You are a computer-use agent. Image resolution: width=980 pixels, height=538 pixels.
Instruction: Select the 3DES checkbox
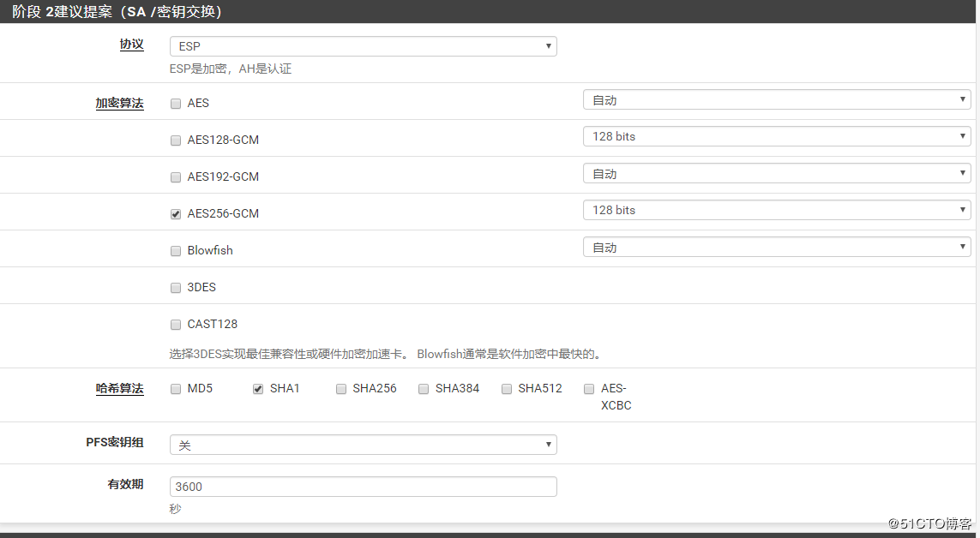tap(176, 288)
